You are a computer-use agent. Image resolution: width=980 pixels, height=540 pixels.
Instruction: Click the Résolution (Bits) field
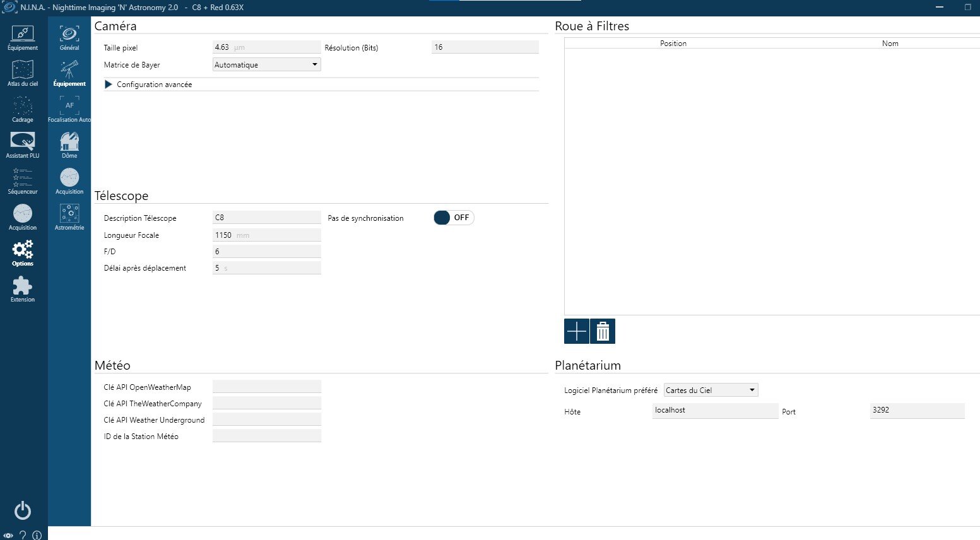(485, 47)
